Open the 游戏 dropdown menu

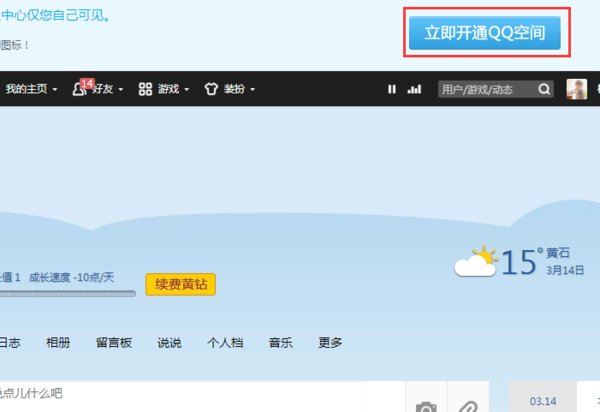[x=174, y=89]
